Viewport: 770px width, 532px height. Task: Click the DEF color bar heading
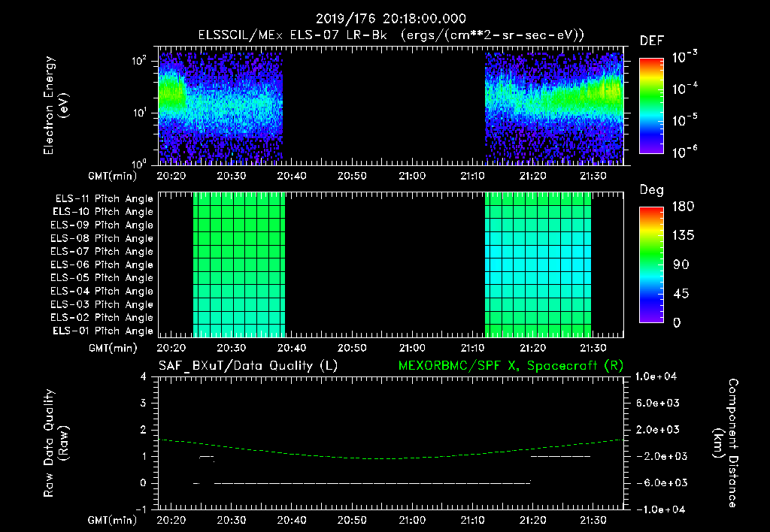651,41
